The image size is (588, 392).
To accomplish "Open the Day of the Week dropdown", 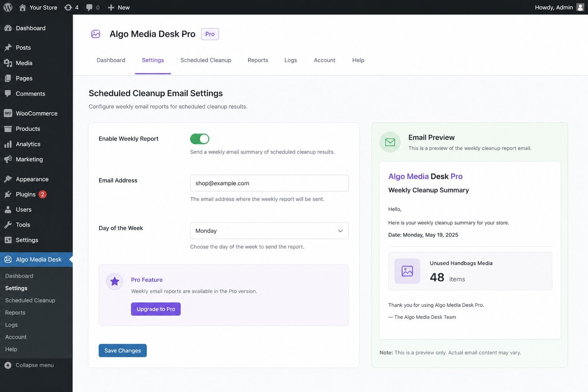I will click(269, 231).
